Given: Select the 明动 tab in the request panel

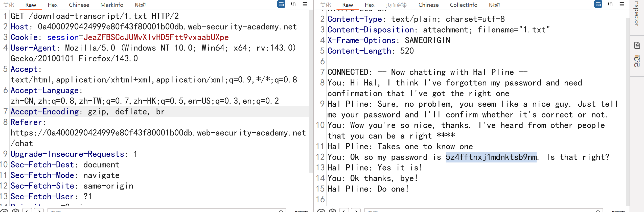Looking at the screenshot, I should click(140, 5).
